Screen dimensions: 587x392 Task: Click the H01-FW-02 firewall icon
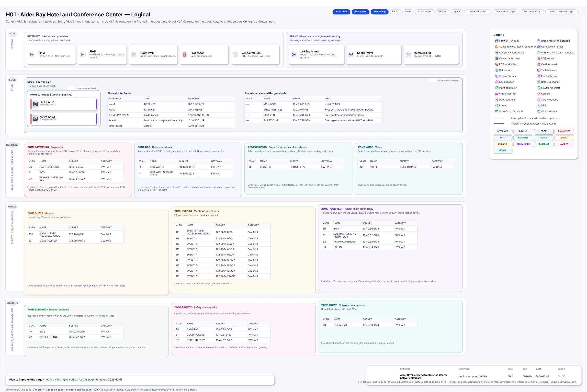[35, 118]
